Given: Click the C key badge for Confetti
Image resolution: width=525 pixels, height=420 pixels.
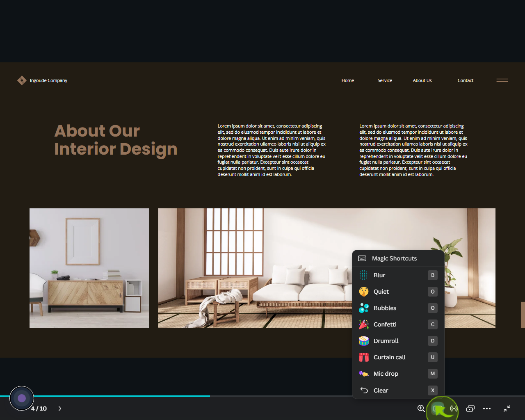Looking at the screenshot, I should [x=433, y=324].
